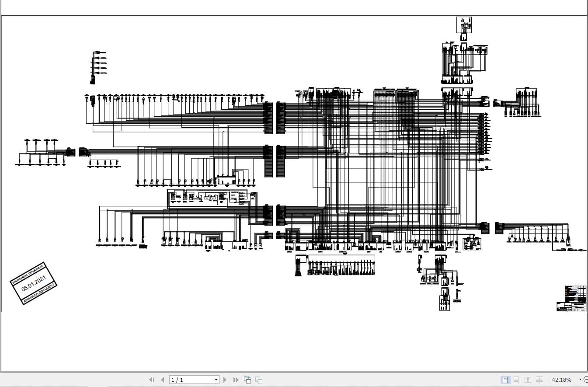The height and width of the screenshot is (387, 588).
Task: Select the APPROVED DOCUMENT stamp
Action: [x=39, y=294]
